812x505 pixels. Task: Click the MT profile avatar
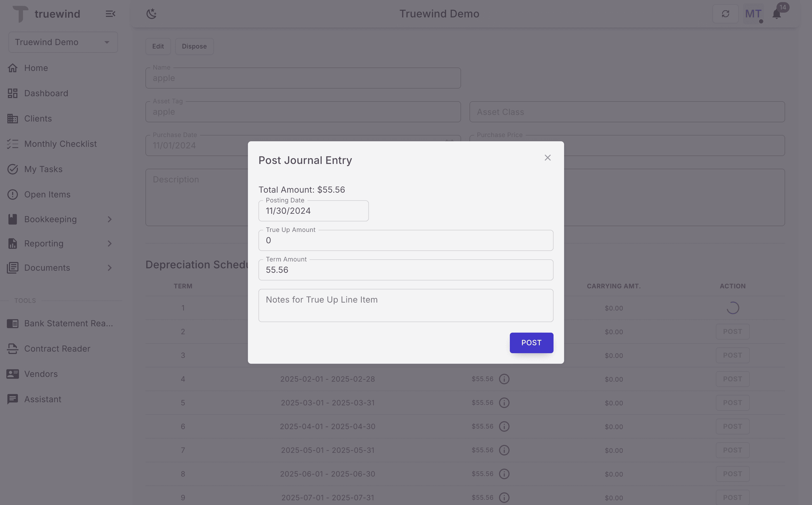click(754, 14)
